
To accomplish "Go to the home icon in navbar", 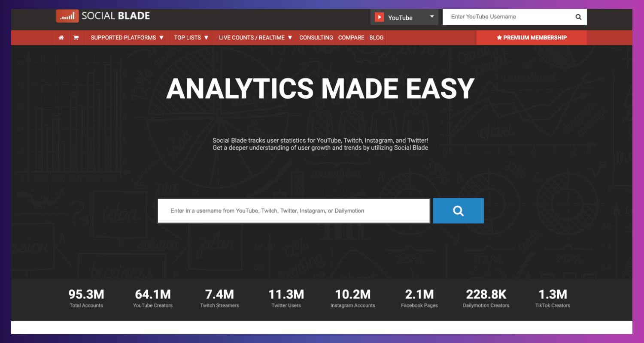I will [61, 38].
